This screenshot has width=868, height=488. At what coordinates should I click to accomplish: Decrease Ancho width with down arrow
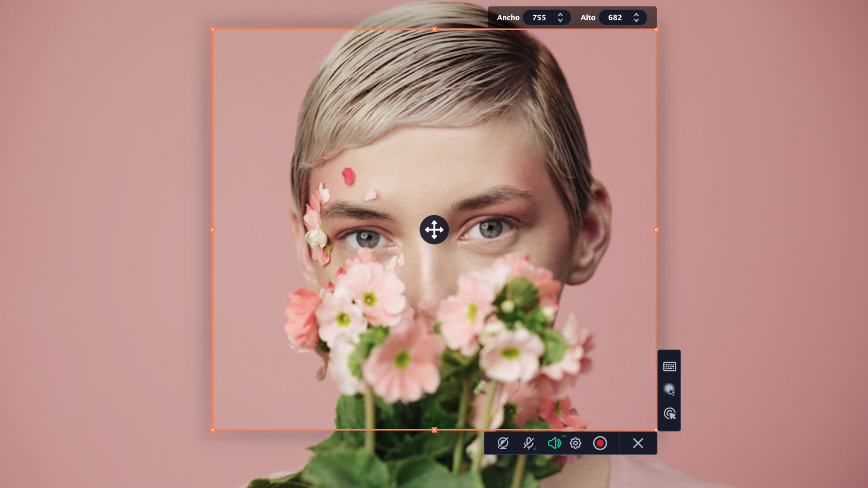(560, 21)
